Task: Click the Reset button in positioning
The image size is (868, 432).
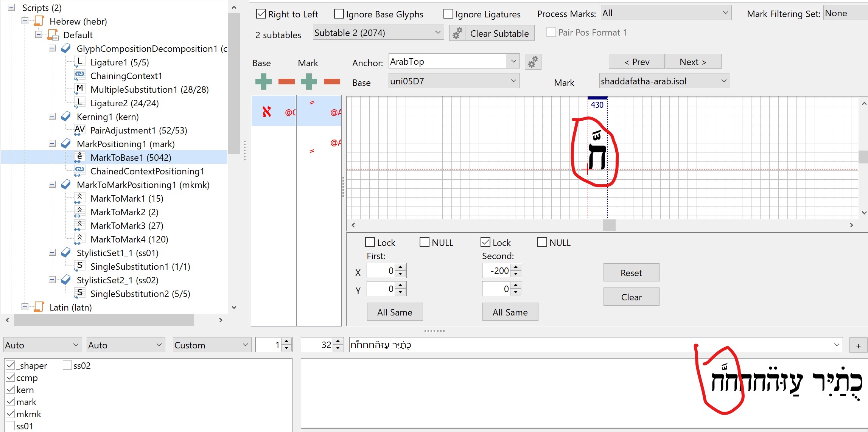Action: 631,273
